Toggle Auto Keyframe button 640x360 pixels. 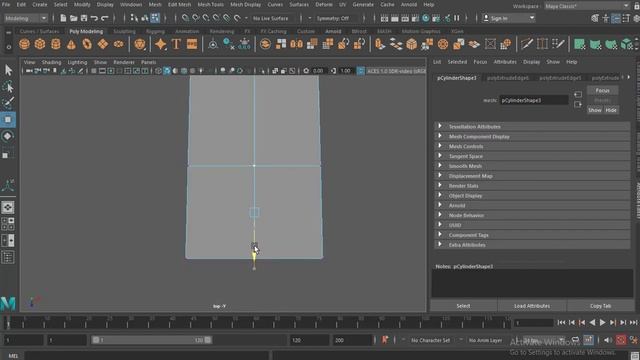click(x=621, y=340)
